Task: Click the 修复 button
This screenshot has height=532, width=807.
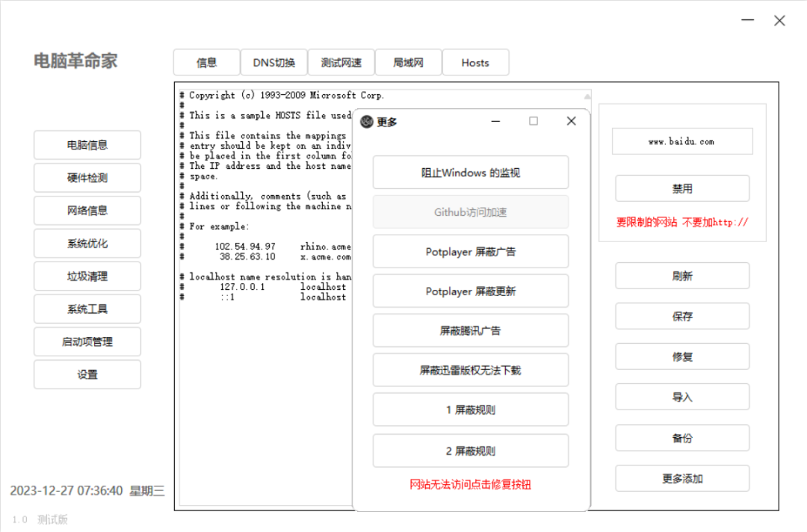Action: point(682,356)
